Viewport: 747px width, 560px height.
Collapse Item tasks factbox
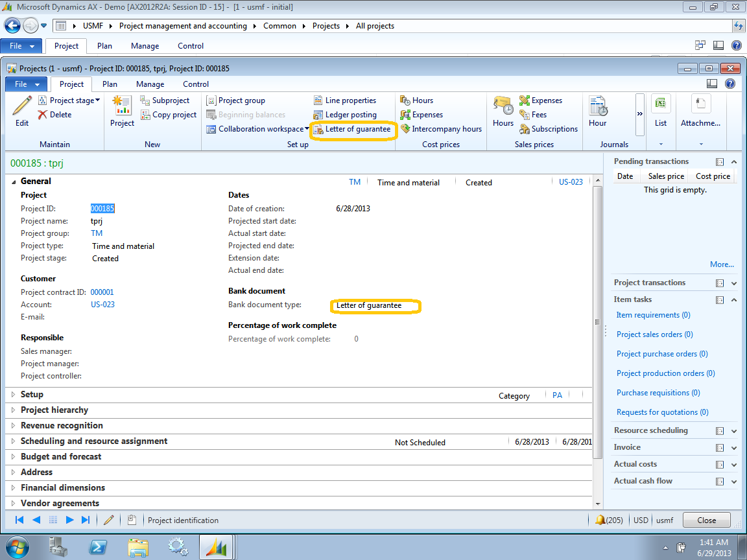click(734, 300)
